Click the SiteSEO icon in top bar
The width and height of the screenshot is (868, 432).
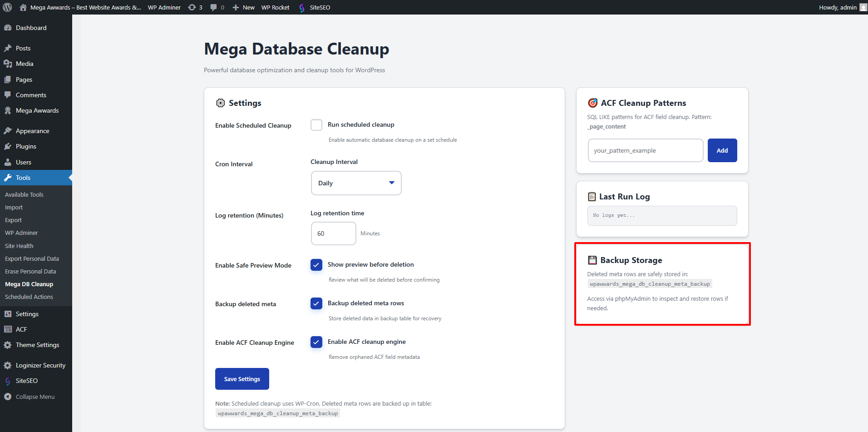(302, 8)
